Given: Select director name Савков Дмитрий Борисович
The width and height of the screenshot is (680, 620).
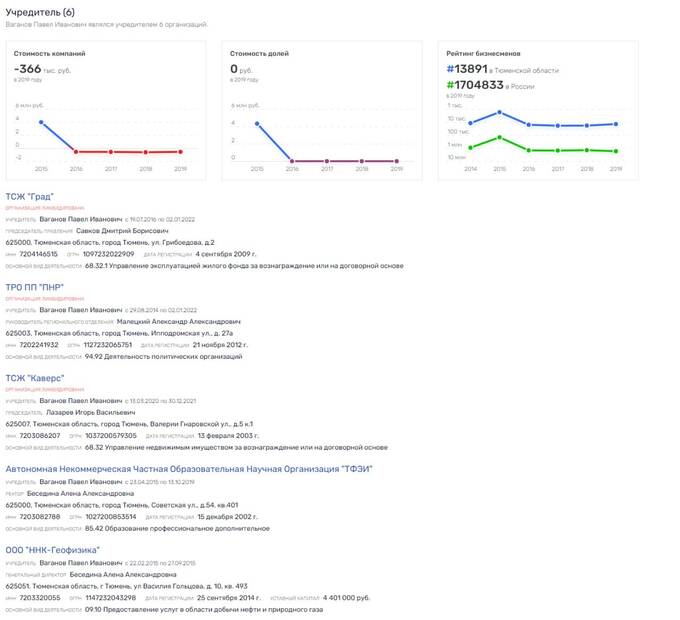Looking at the screenshot, I should pos(122,231).
